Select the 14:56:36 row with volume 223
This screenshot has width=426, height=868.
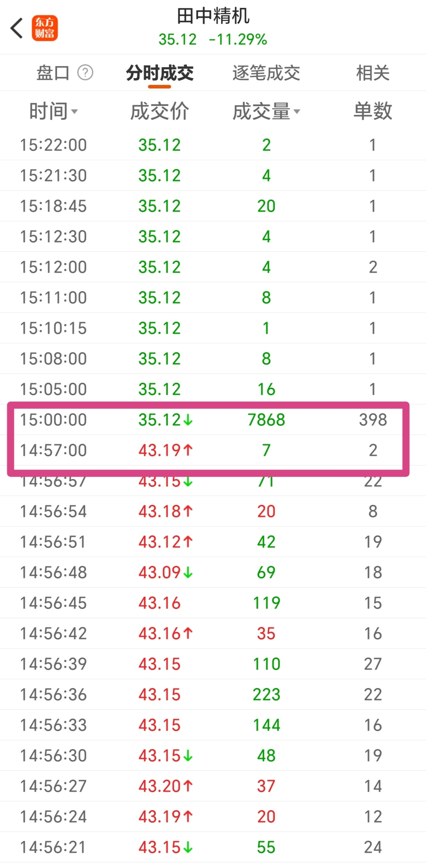213,694
